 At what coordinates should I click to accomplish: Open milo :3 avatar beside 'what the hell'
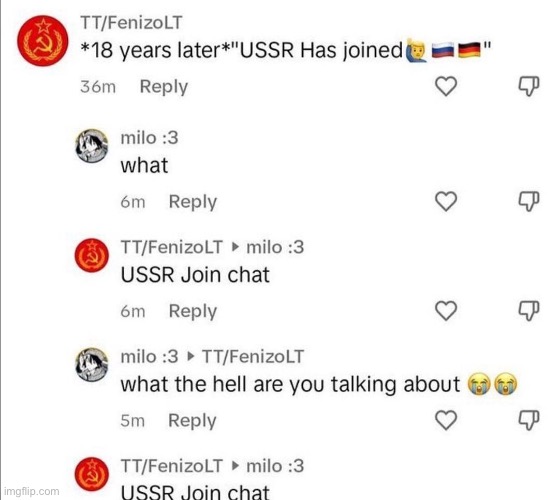click(x=92, y=365)
